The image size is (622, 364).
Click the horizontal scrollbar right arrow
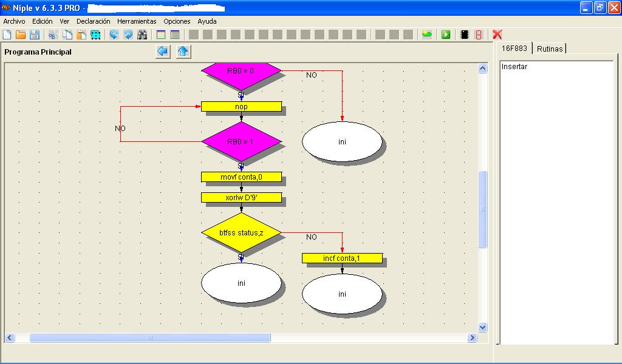click(x=471, y=337)
